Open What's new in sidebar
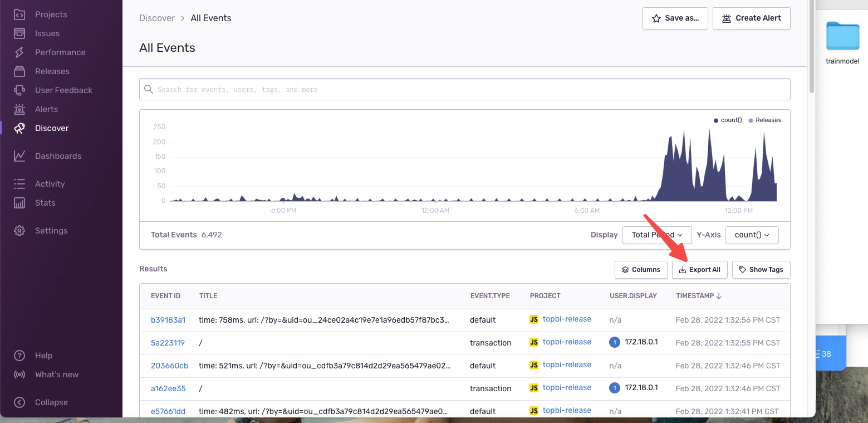The width and height of the screenshot is (868, 423). coord(57,375)
